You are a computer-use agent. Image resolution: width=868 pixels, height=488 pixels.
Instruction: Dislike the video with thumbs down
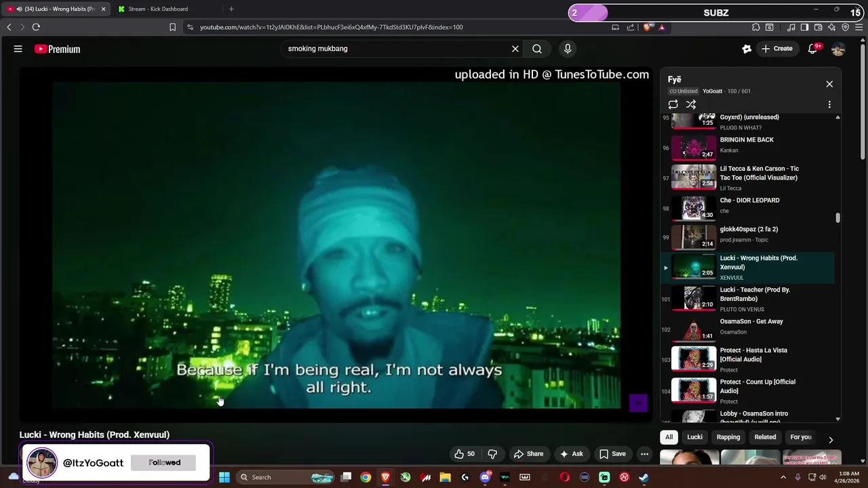[x=492, y=454]
